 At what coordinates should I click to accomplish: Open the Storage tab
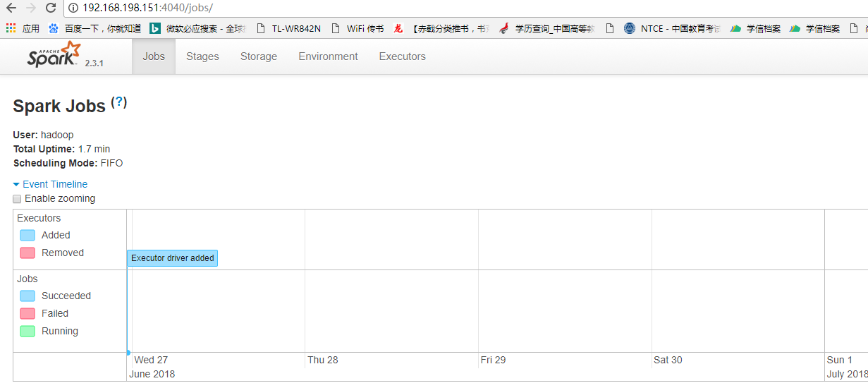click(x=259, y=56)
